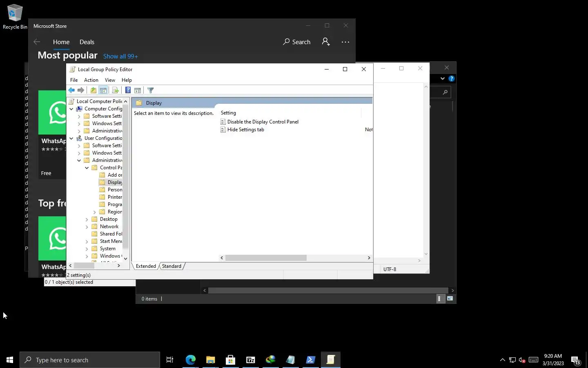
Task: Select the Shared Folders tree item
Action: pos(107,234)
